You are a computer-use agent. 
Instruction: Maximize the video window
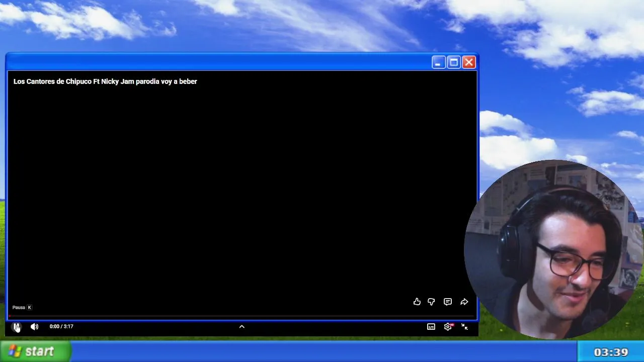pyautogui.click(x=454, y=62)
